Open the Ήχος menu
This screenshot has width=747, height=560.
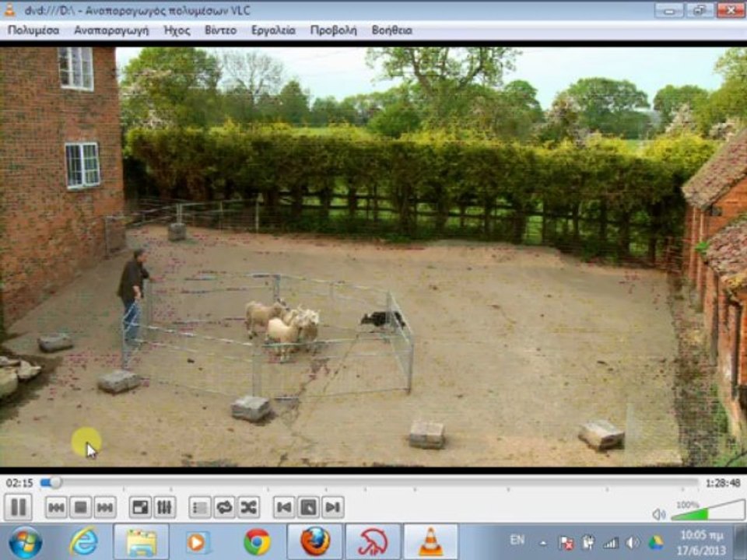(x=177, y=30)
